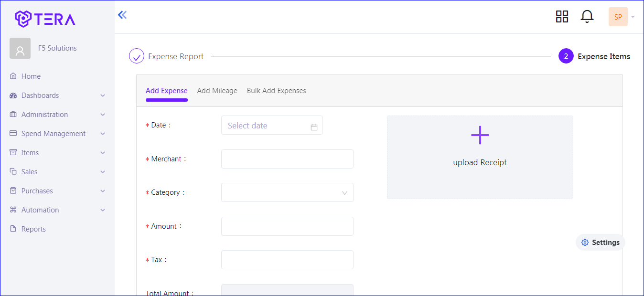Screen dimensions: 644x296
Task: Click the TERA logo
Action: [x=45, y=19]
